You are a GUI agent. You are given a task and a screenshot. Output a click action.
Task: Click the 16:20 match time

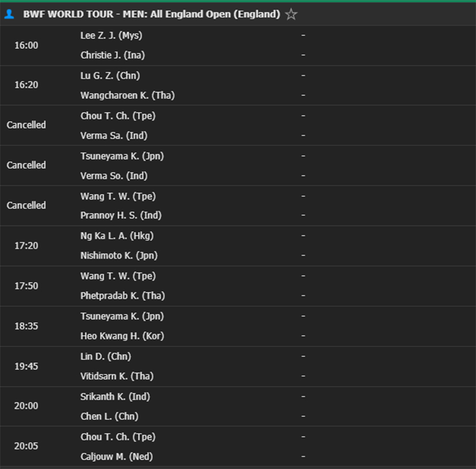tap(26, 85)
